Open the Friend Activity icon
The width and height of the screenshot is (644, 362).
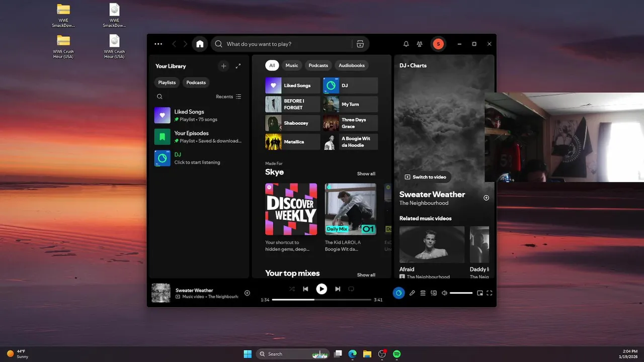click(420, 44)
